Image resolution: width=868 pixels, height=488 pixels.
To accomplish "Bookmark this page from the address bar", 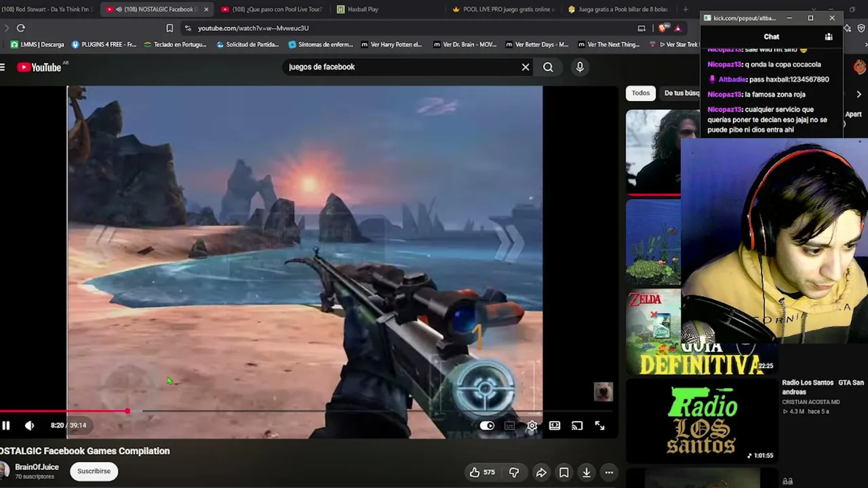I will [x=170, y=28].
